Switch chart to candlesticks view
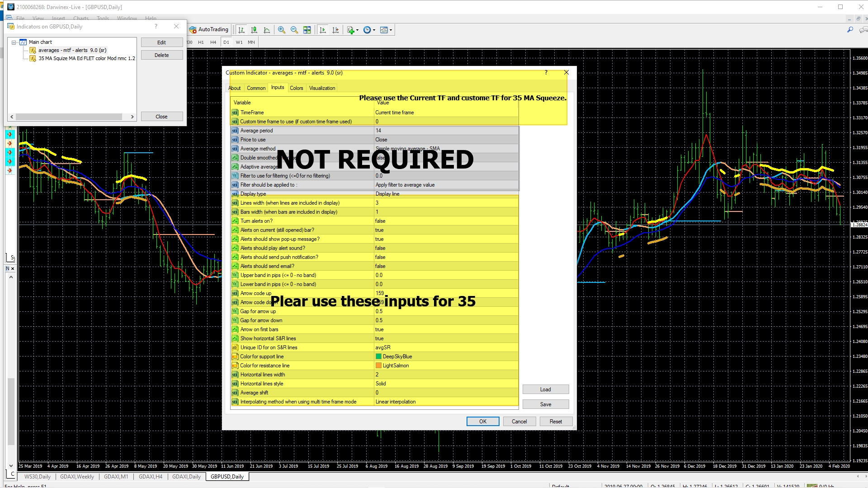This screenshot has width=868, height=488. [x=254, y=30]
